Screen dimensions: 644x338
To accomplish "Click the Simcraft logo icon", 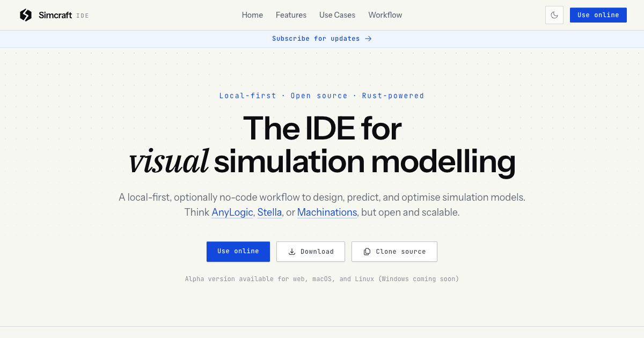I will [x=26, y=15].
